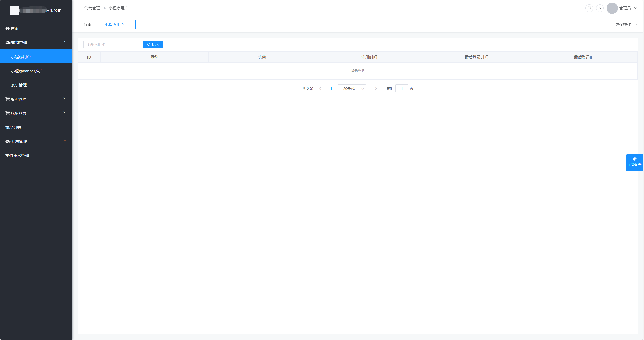Screen dimensions: 644x340
Task: Click the 暂无数据 empty table text
Action: click(358, 71)
